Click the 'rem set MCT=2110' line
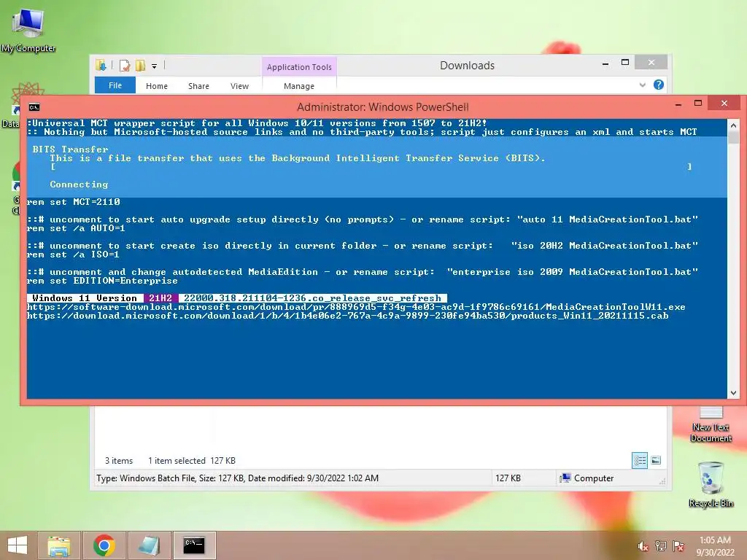Viewport: 747px width, 560px height. pos(74,202)
